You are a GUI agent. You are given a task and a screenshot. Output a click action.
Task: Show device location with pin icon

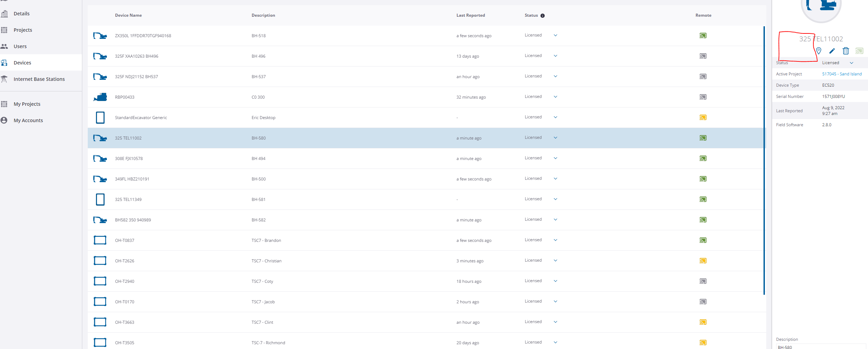click(x=818, y=51)
